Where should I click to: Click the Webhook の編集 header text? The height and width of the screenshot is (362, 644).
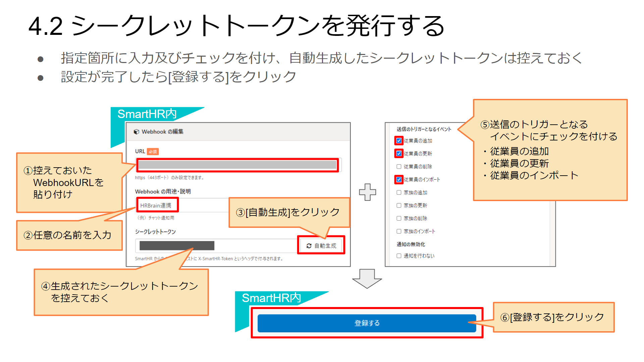click(x=162, y=132)
